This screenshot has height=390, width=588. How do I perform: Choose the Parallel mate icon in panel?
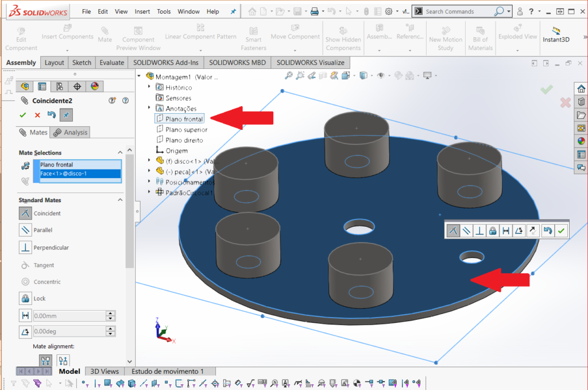[x=25, y=230]
